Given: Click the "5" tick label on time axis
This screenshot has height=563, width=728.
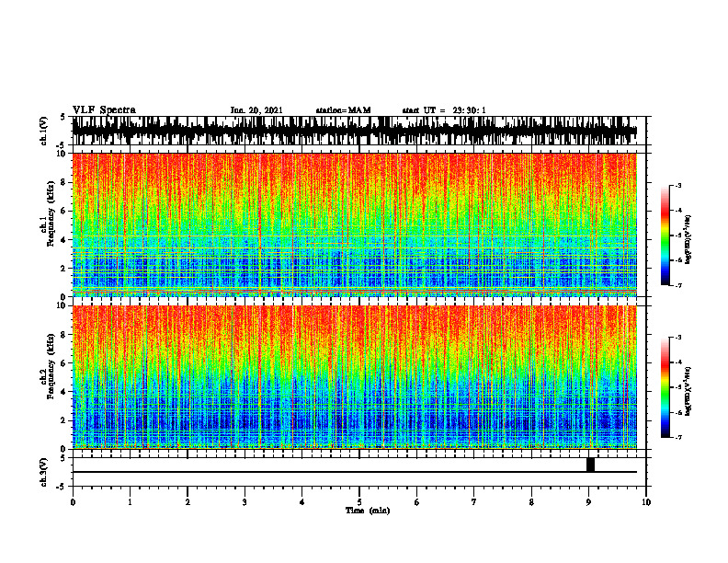Looking at the screenshot, I should (x=359, y=502).
